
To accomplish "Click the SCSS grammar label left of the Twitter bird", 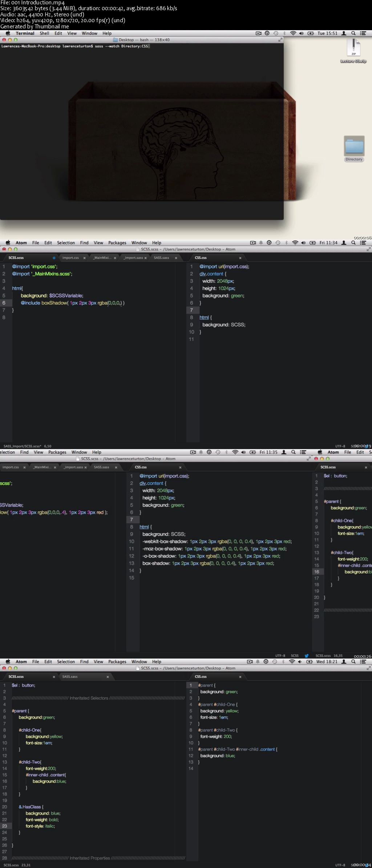I will coord(295,656).
